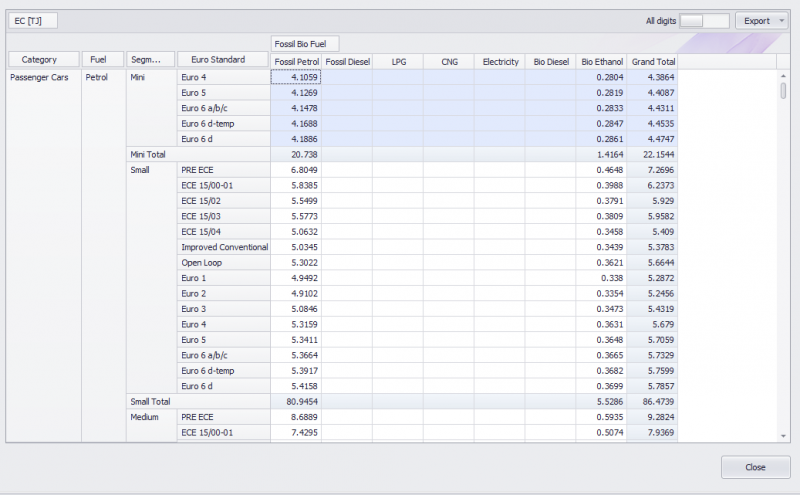The image size is (800, 495).
Task: Select the LPG column header
Action: click(398, 62)
